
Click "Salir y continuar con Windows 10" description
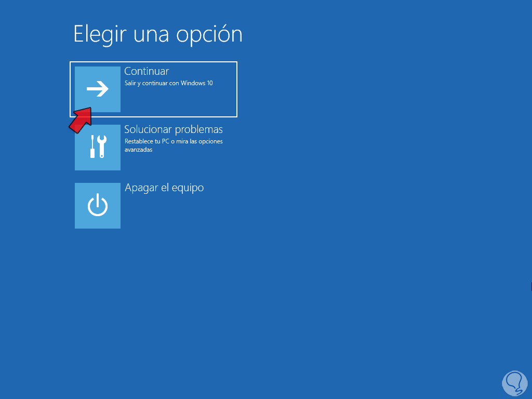[169, 83]
